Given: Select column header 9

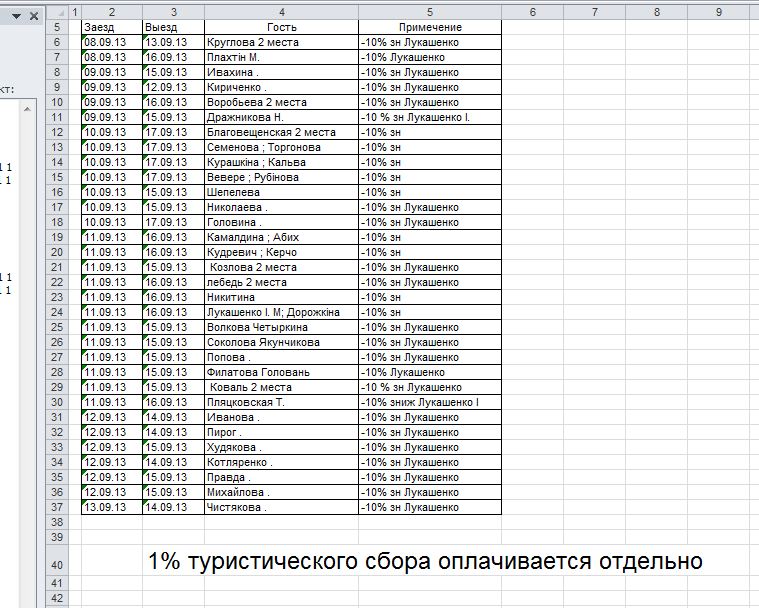Looking at the screenshot, I should [x=718, y=12].
